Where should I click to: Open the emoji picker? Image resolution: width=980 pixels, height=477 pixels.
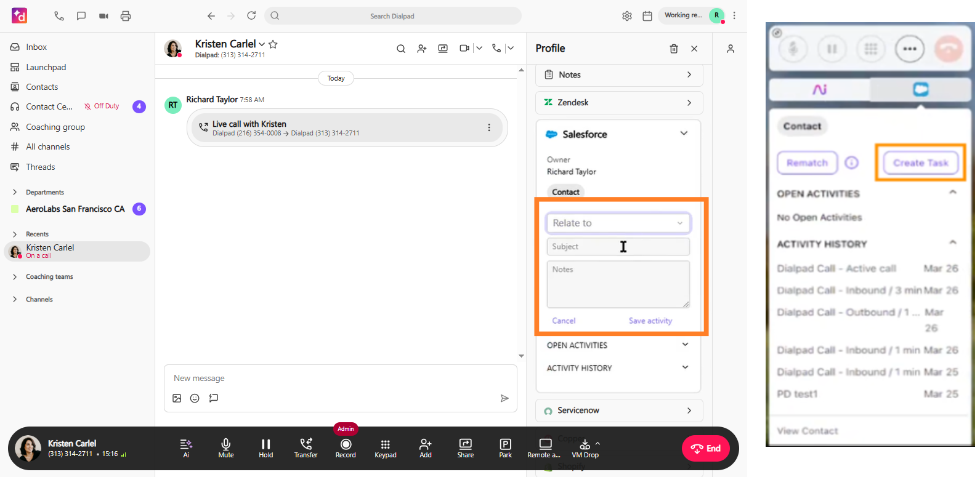pyautogui.click(x=195, y=398)
